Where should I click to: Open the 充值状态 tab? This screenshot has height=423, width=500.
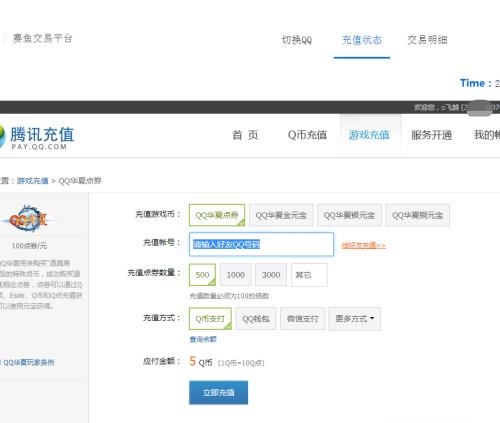[362, 40]
